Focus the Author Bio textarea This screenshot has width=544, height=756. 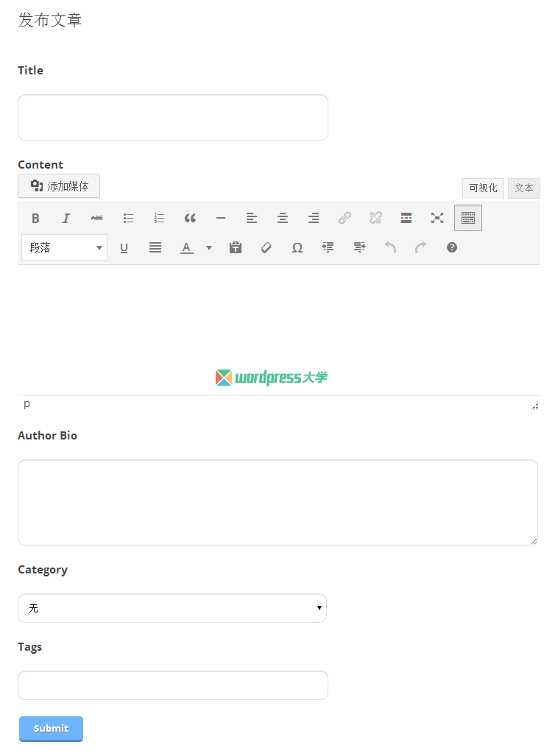pos(278,502)
